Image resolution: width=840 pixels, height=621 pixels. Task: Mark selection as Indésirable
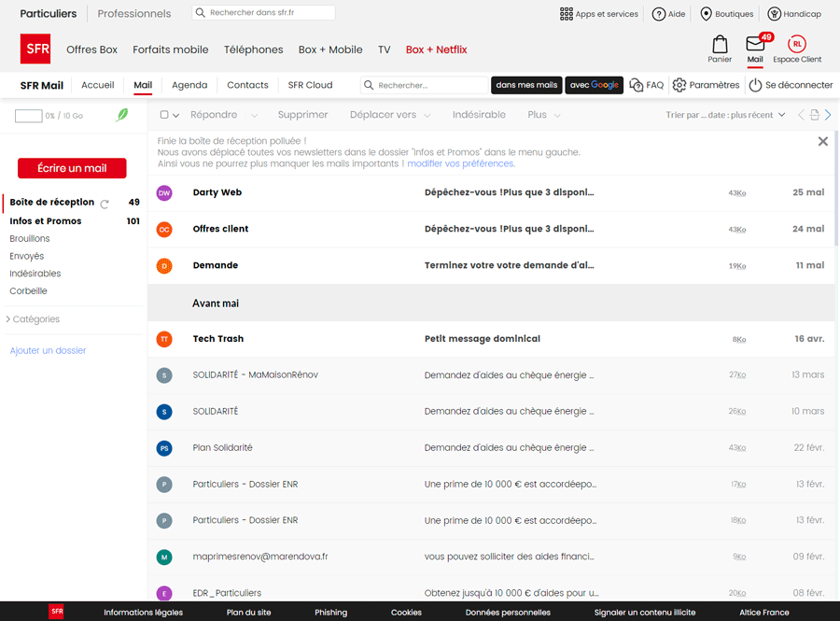[x=479, y=115]
